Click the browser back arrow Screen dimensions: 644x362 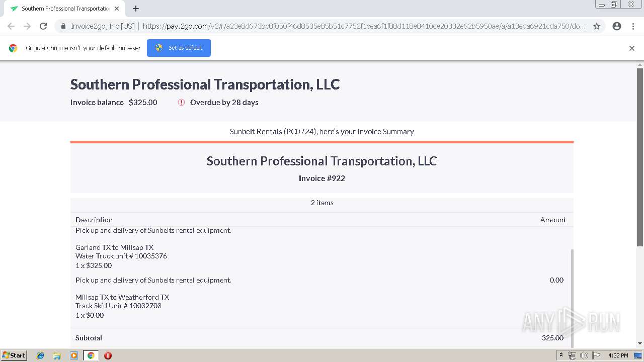tap(11, 26)
